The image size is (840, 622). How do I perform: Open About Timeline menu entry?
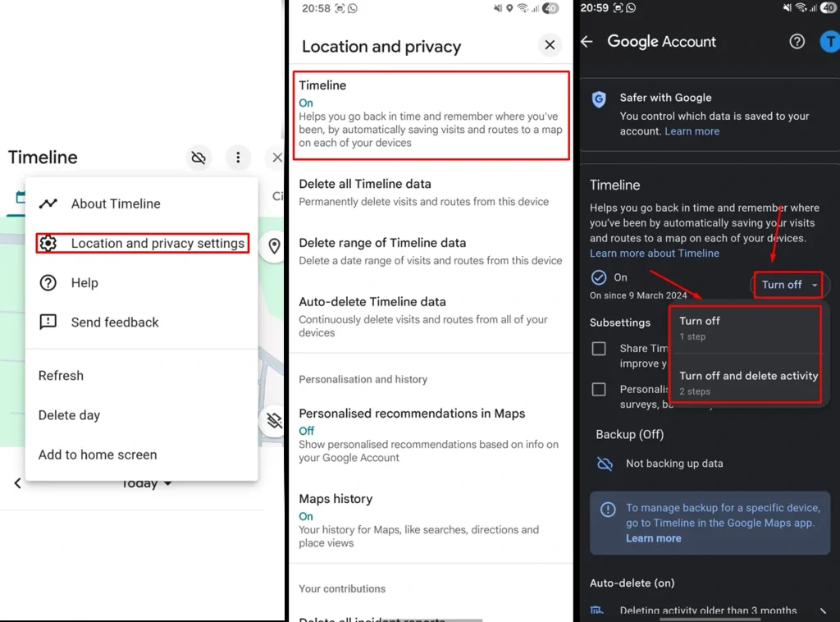coord(141,204)
